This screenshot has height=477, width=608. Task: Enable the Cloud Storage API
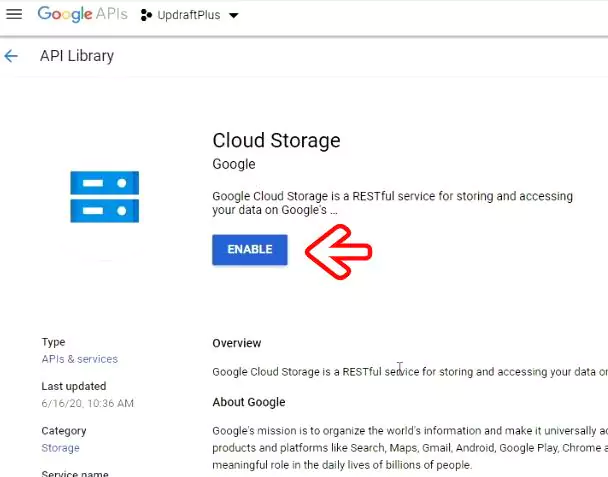(249, 250)
